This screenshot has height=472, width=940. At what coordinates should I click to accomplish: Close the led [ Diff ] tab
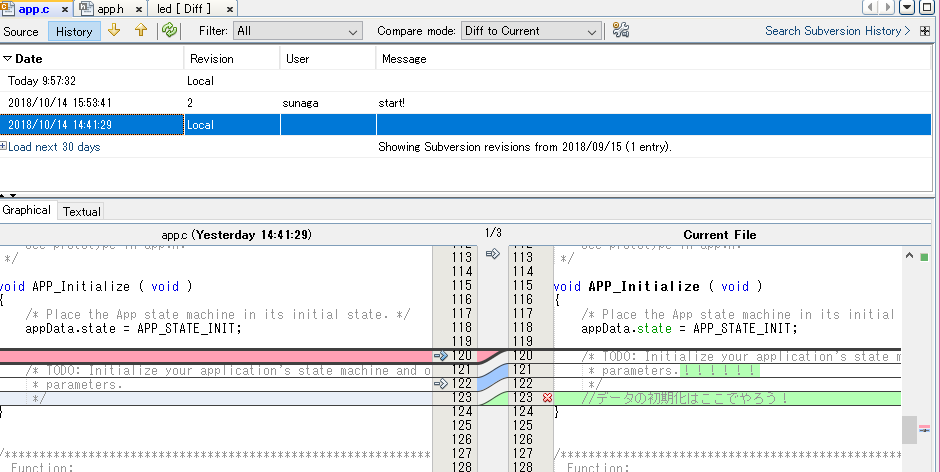[x=229, y=9]
